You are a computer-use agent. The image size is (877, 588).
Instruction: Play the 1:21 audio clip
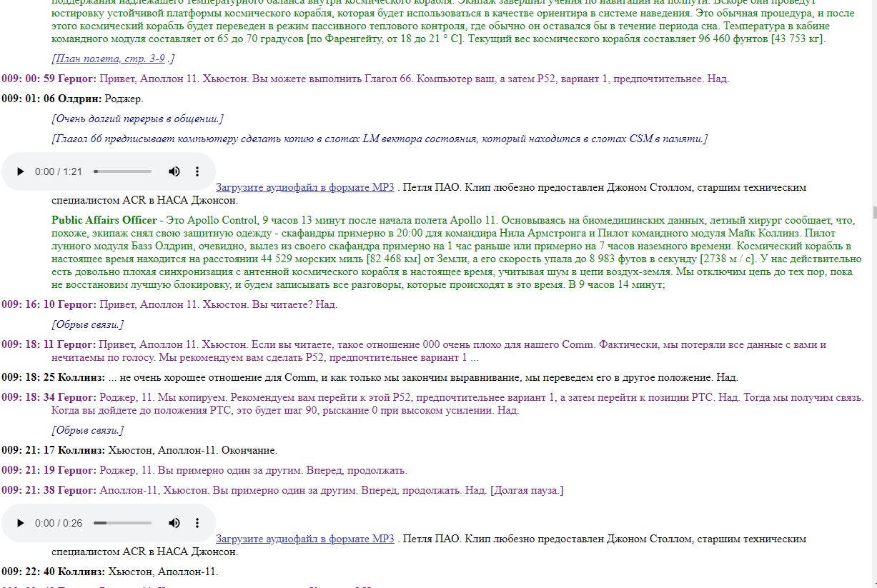(20, 171)
